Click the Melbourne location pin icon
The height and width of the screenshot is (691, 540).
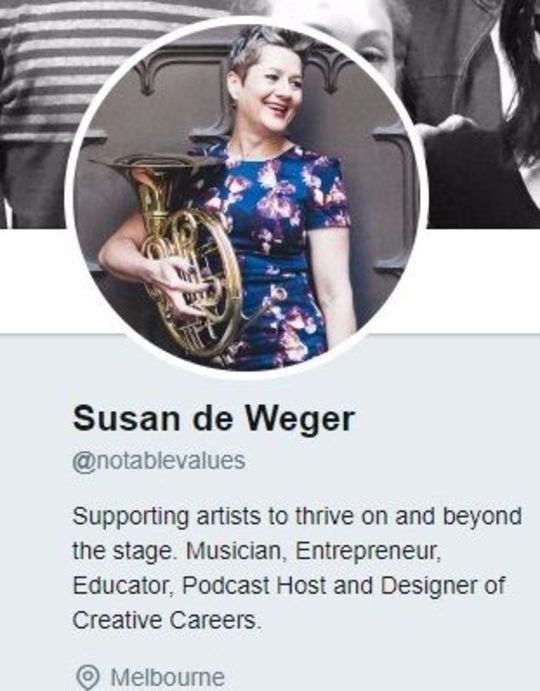click(88, 677)
